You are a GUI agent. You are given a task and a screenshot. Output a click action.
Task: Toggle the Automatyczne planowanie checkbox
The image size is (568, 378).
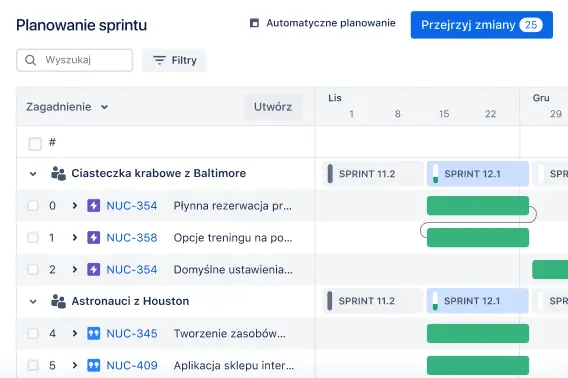(x=255, y=23)
